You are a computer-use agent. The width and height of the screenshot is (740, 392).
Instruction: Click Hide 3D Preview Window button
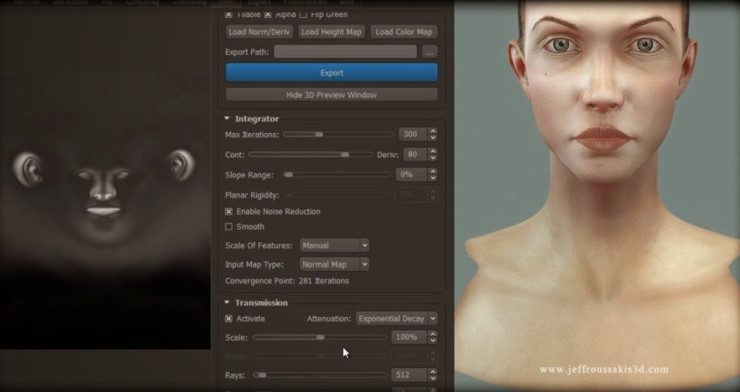point(332,95)
